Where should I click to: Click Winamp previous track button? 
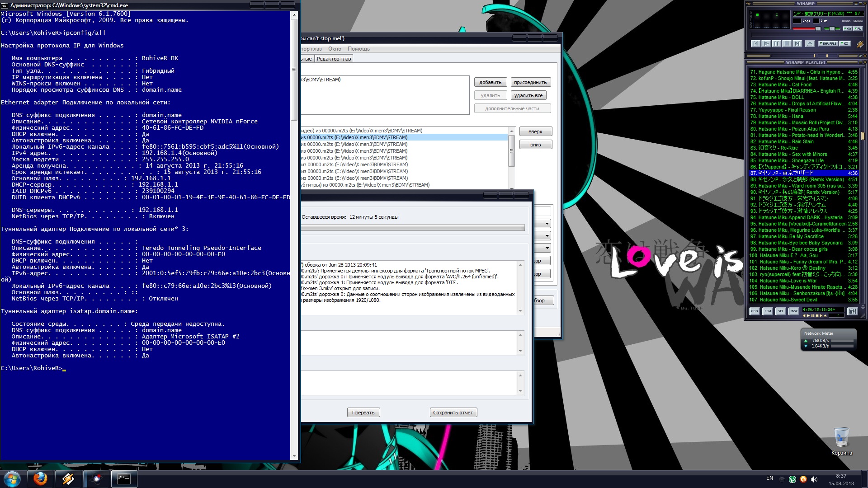coord(755,43)
